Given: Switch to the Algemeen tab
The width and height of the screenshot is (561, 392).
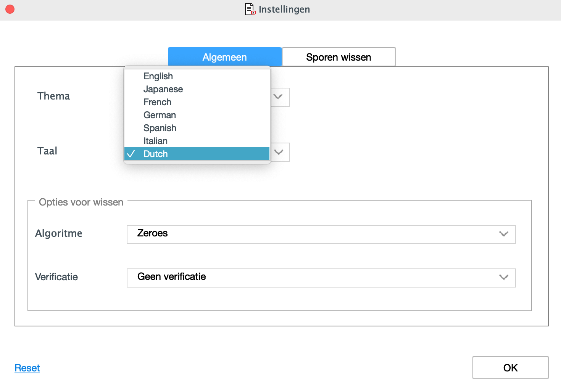Looking at the screenshot, I should click(225, 57).
